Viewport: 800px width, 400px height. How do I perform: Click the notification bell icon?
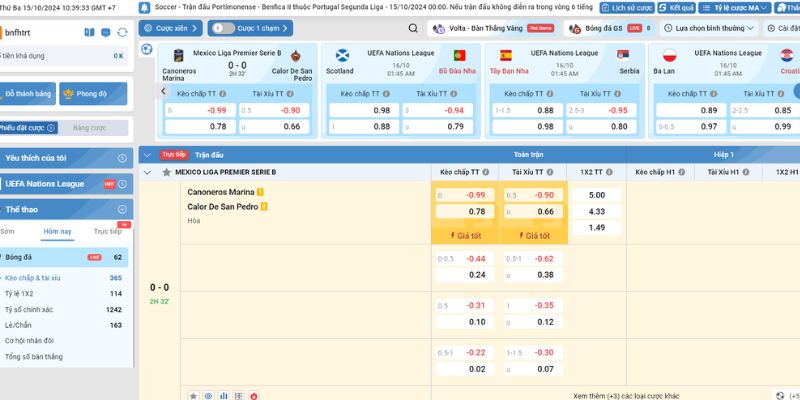145,8
